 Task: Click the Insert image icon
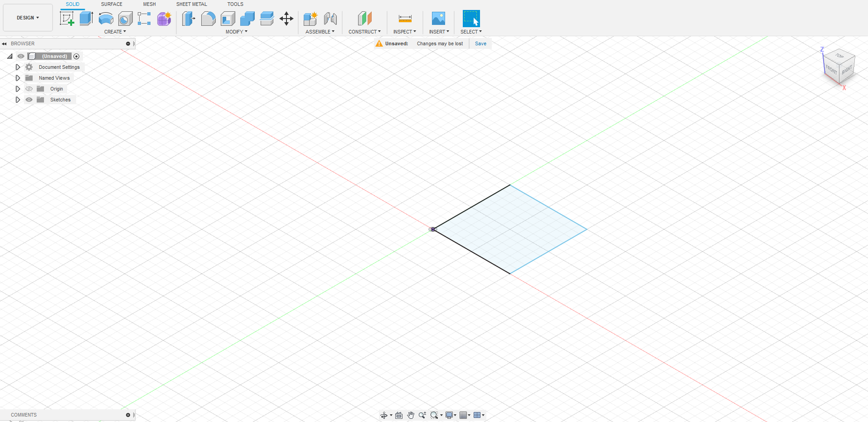438,19
